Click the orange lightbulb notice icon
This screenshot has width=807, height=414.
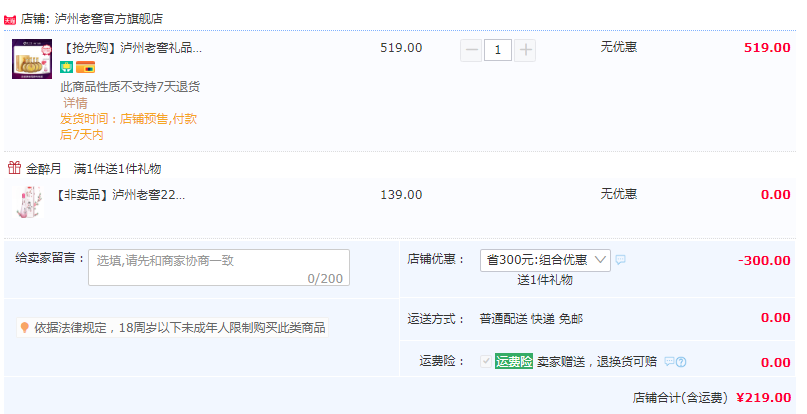(x=24, y=327)
